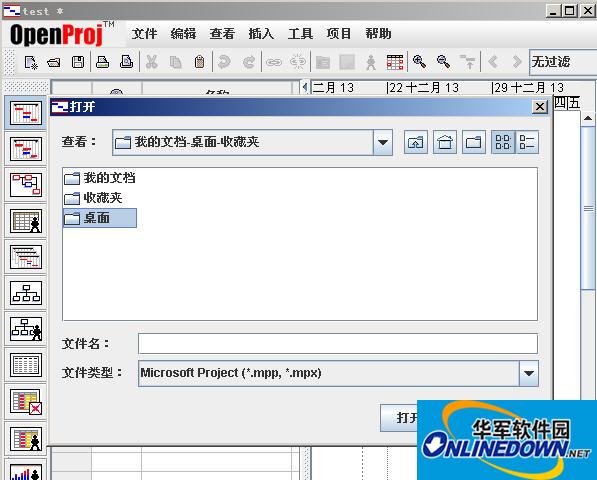Click the Zoom in magnifier icon

coord(419,62)
